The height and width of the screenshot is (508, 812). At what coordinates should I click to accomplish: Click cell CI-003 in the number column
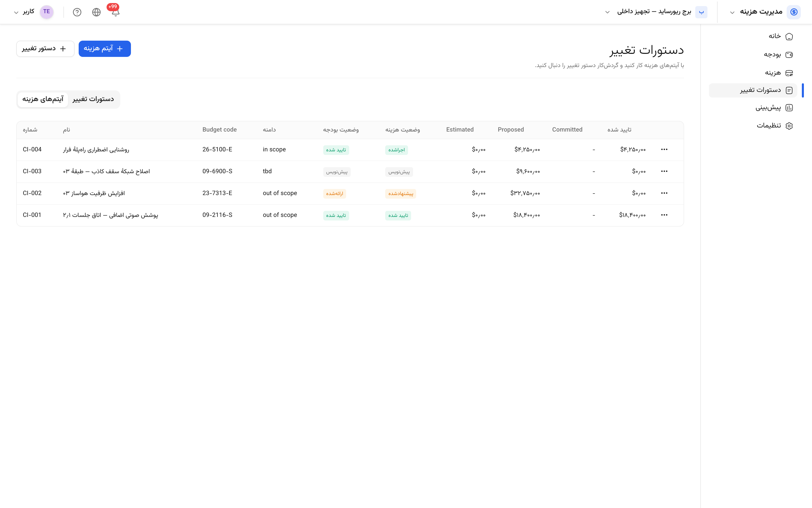(x=32, y=171)
